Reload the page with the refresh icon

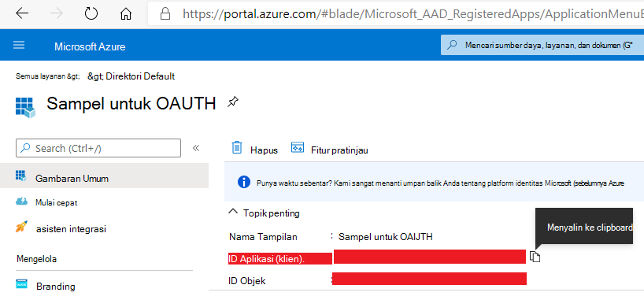coord(91,13)
